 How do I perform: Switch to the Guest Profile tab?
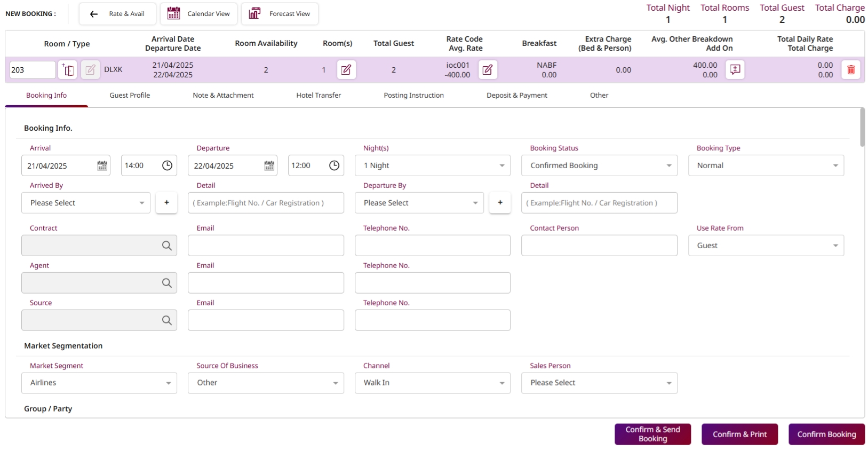click(x=130, y=96)
